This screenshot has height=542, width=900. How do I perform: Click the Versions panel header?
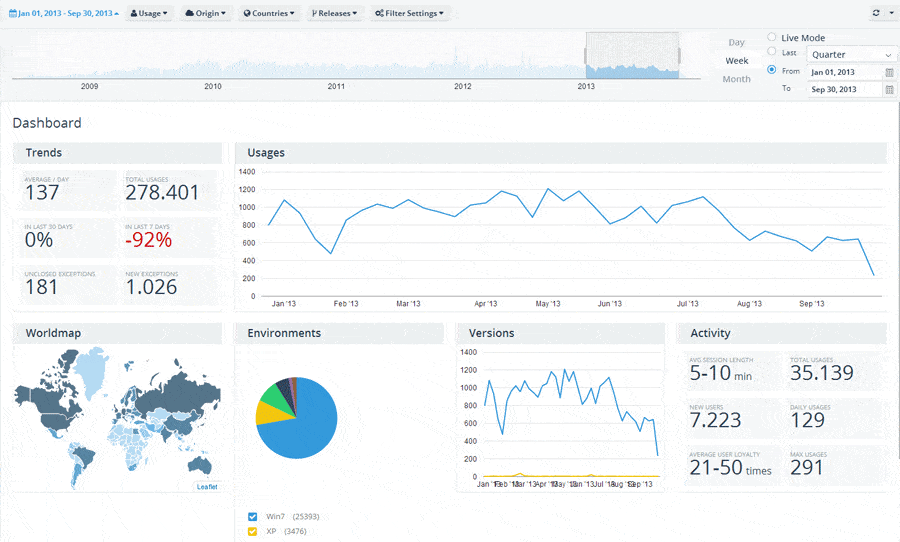pyautogui.click(x=560, y=333)
